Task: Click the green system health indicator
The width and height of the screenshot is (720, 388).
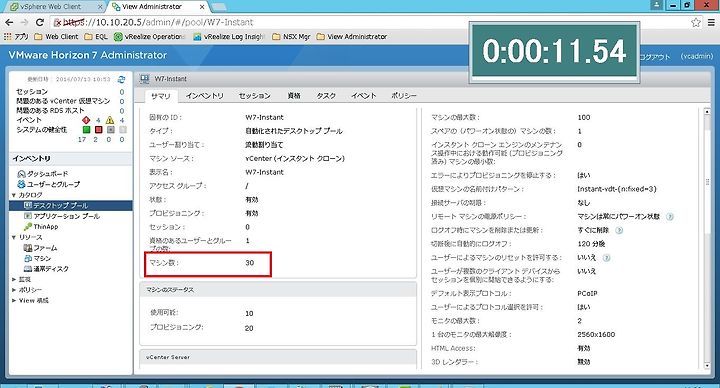Action: [x=86, y=129]
